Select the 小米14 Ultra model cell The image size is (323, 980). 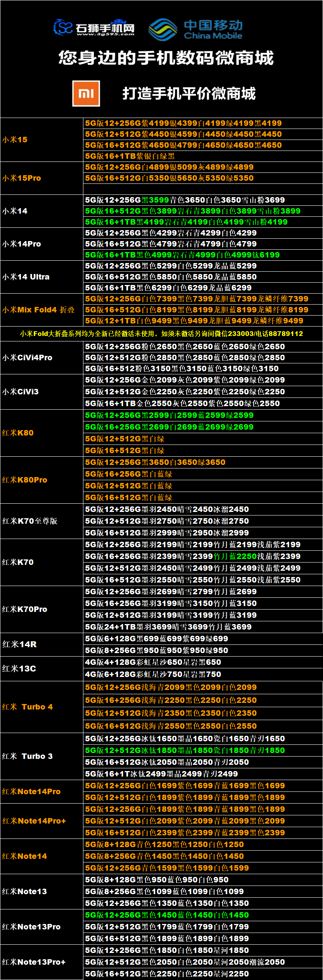point(42,277)
